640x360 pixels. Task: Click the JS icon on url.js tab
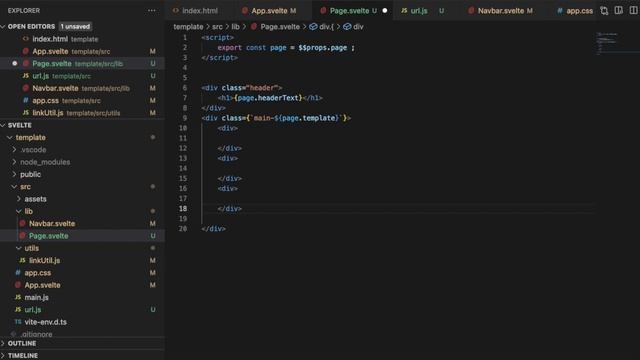[404, 11]
